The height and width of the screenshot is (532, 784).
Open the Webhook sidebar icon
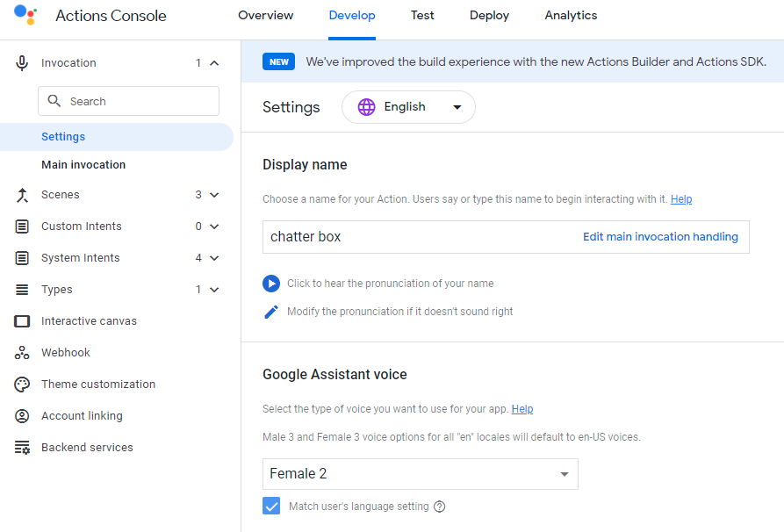coord(20,352)
